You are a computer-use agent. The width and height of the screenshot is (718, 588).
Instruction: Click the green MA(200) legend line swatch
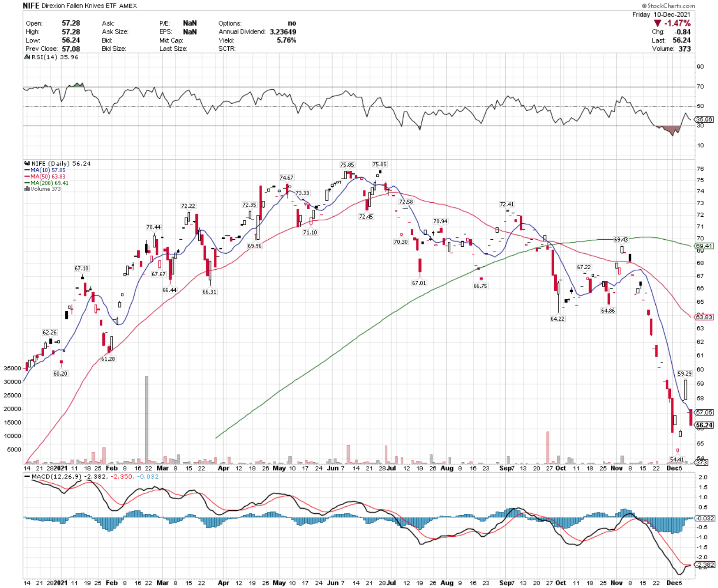[x=27, y=183]
